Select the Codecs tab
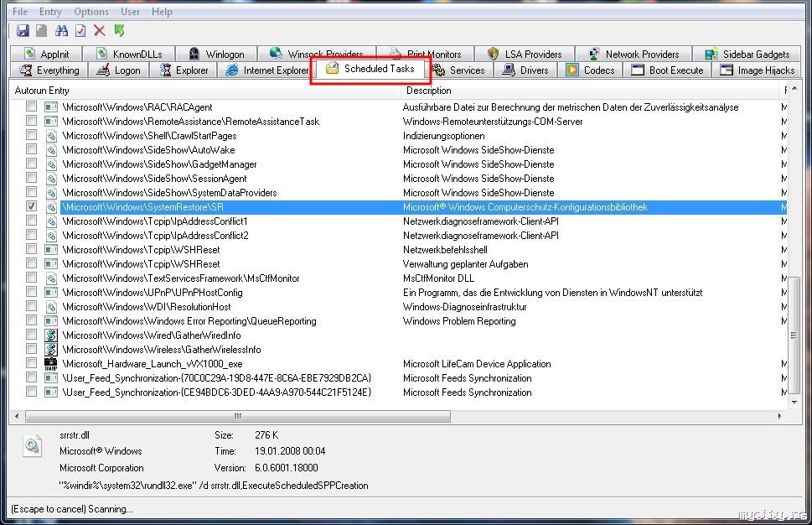 pos(590,70)
